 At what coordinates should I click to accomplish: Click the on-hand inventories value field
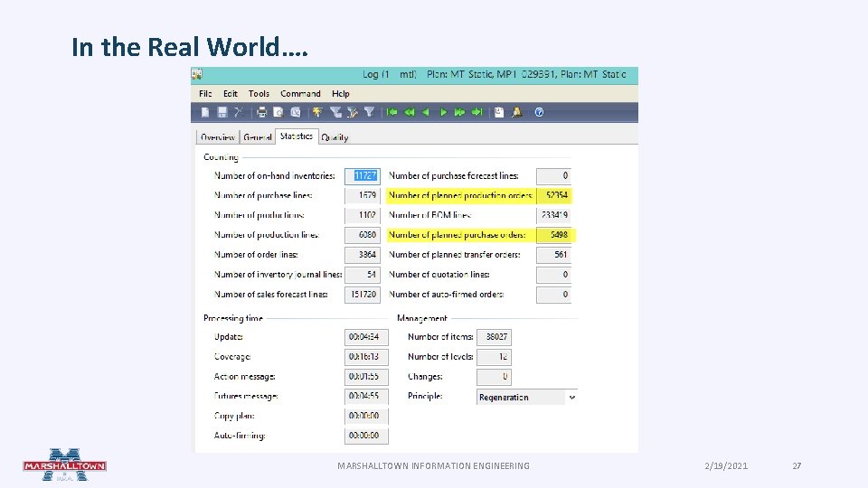[363, 176]
